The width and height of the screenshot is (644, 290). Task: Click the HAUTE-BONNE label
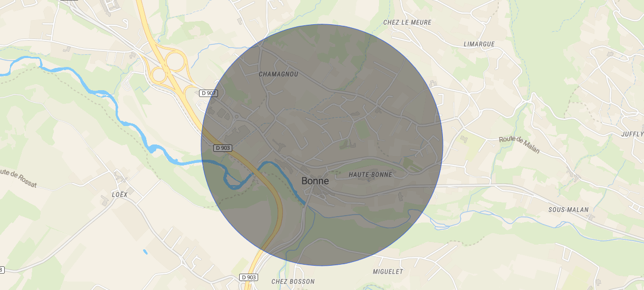tap(371, 175)
